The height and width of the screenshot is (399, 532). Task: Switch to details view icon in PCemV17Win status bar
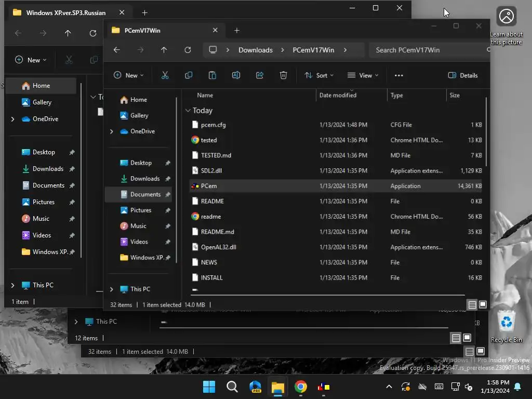[x=472, y=304]
